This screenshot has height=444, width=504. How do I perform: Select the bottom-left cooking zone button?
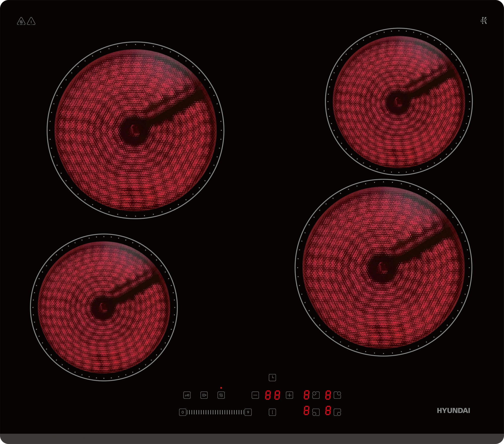(x=316, y=412)
